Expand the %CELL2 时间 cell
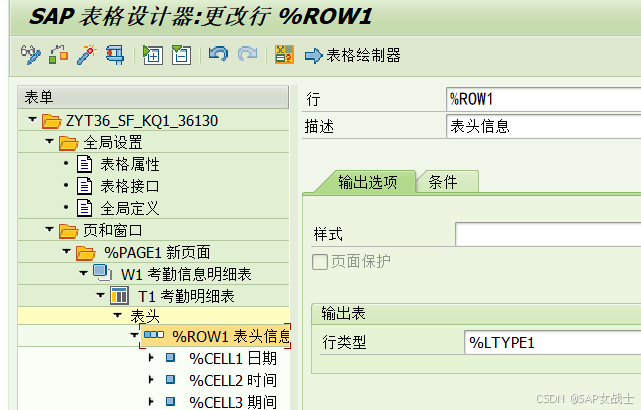This screenshot has width=641, height=410. click(151, 380)
